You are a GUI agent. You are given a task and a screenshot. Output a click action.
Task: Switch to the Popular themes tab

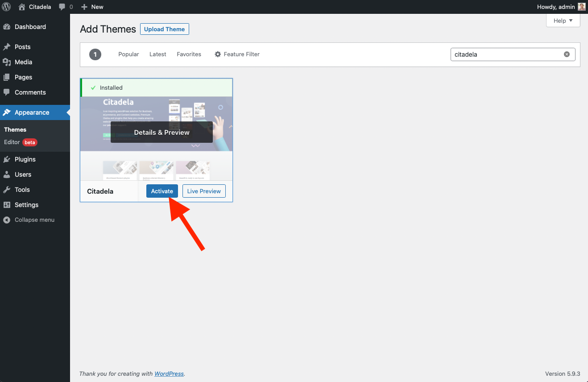click(x=128, y=54)
